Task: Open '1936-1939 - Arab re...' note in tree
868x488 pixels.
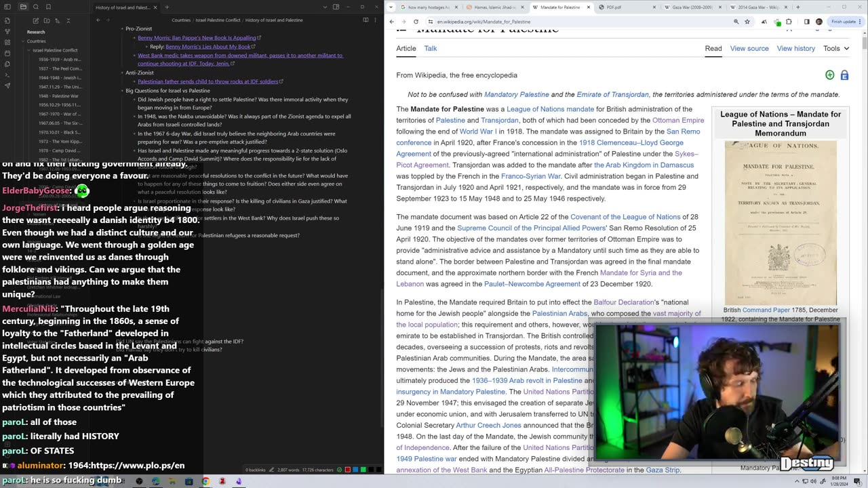Action: (x=60, y=60)
